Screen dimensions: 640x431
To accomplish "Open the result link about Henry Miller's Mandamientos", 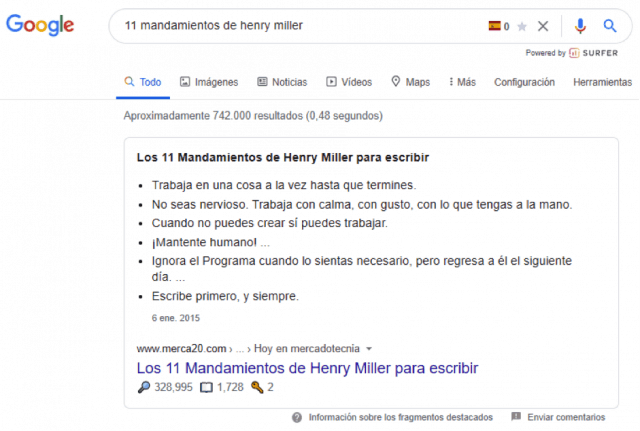I will click(x=307, y=368).
